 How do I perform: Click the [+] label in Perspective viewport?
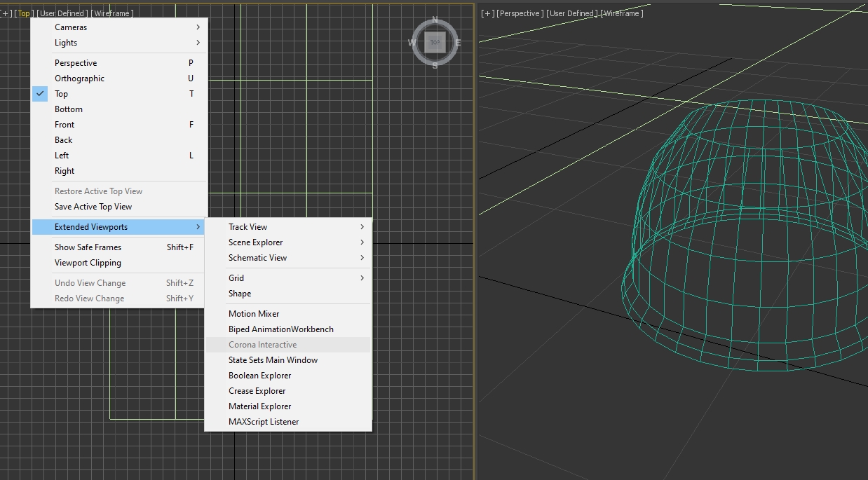click(x=487, y=13)
